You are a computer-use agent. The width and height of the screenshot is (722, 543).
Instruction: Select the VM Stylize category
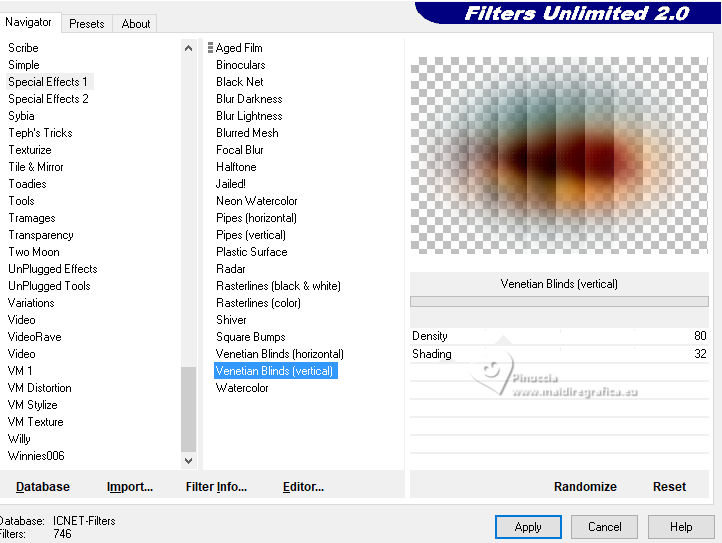33,405
